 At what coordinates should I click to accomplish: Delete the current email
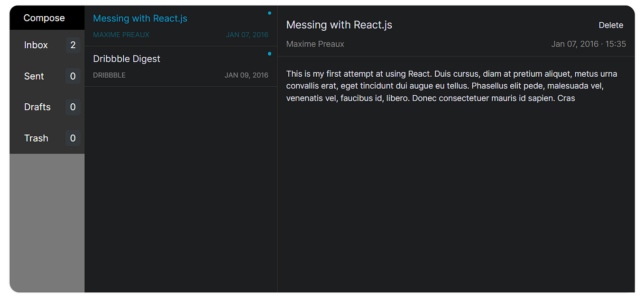[611, 25]
